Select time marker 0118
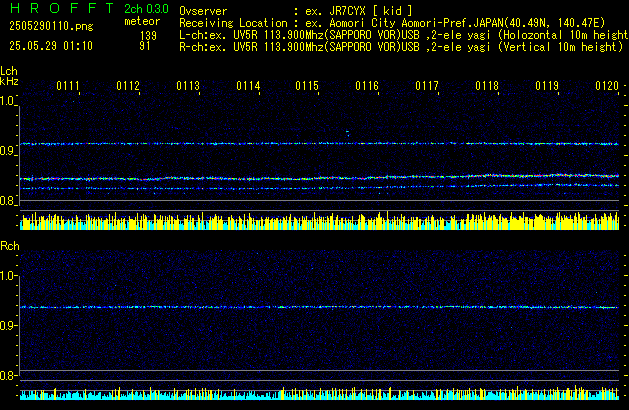Screen dimensions: 629x410 [487, 86]
